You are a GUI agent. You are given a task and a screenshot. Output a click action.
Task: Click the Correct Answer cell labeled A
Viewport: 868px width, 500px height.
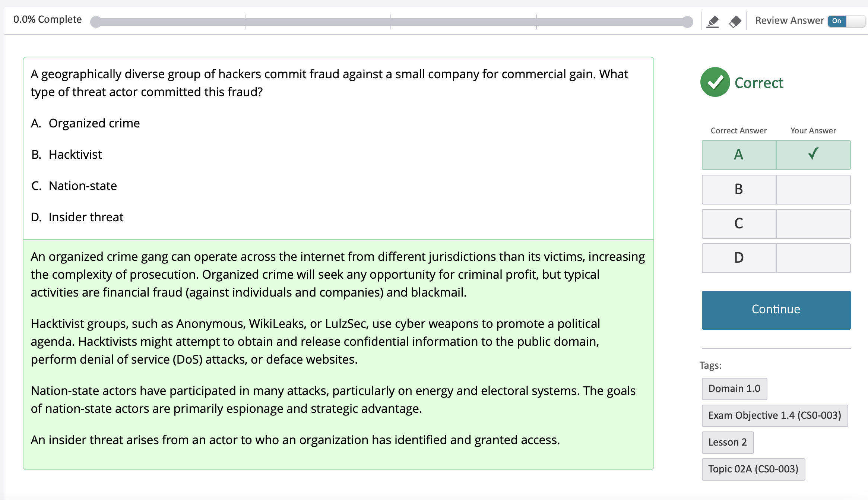739,155
